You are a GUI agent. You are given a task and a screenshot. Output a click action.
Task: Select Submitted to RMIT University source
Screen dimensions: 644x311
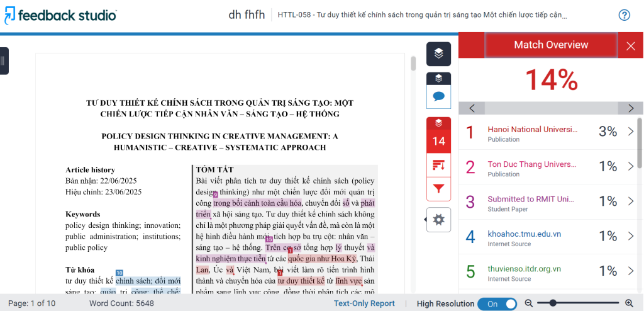[x=530, y=199]
